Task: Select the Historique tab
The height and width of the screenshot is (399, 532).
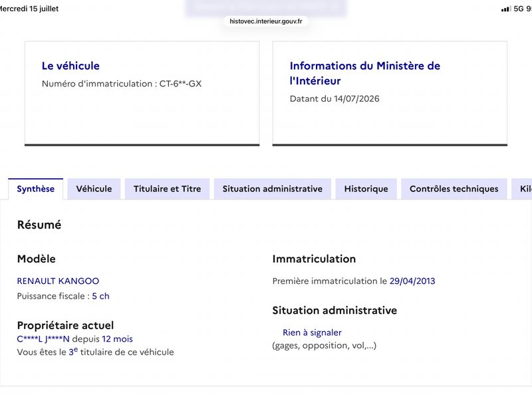Action: pyautogui.click(x=366, y=189)
